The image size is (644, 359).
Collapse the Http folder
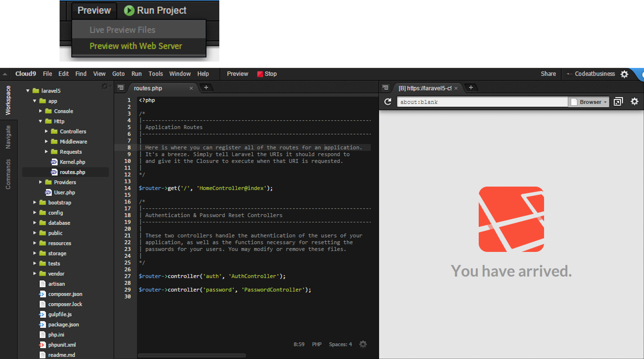(41, 122)
